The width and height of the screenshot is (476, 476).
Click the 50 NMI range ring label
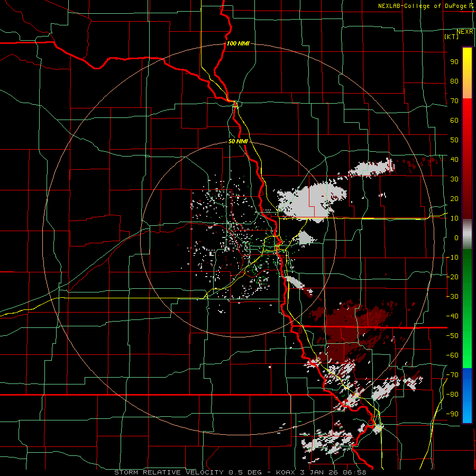pyautogui.click(x=238, y=141)
